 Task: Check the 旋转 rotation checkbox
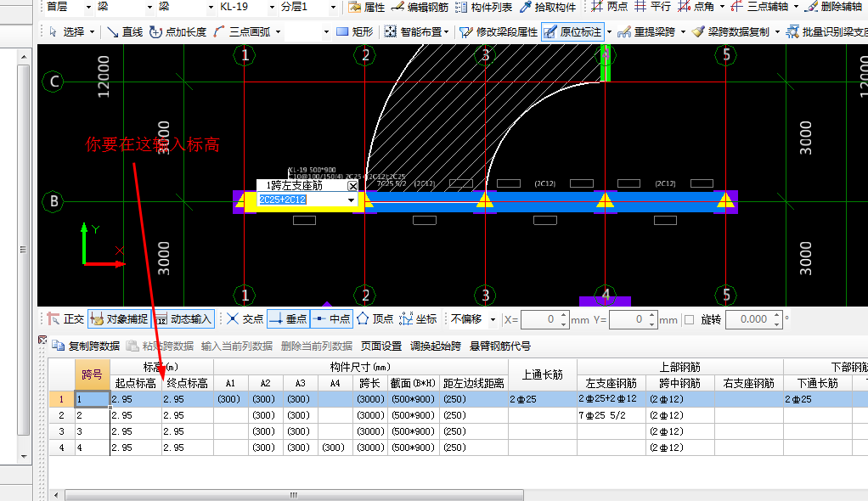pyautogui.click(x=689, y=319)
